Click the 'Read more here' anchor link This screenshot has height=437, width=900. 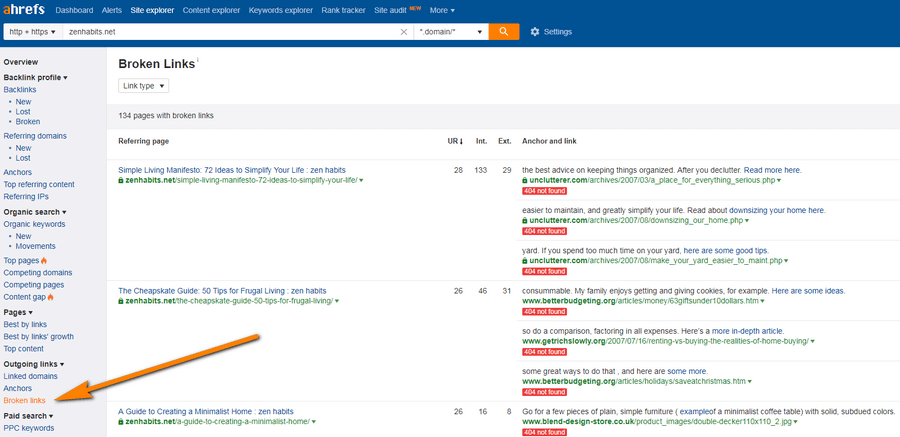[773, 170]
